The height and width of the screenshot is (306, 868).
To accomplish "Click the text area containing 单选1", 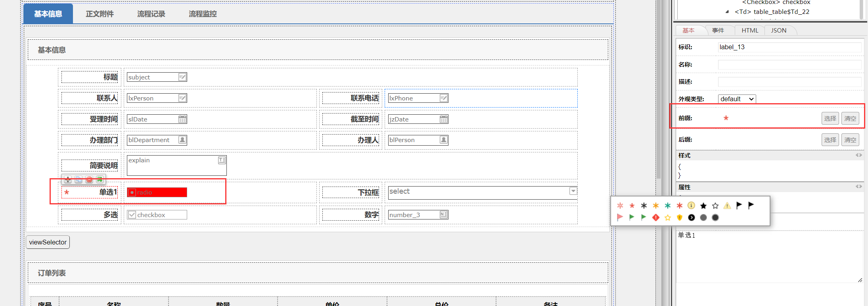I will click(x=770, y=257).
